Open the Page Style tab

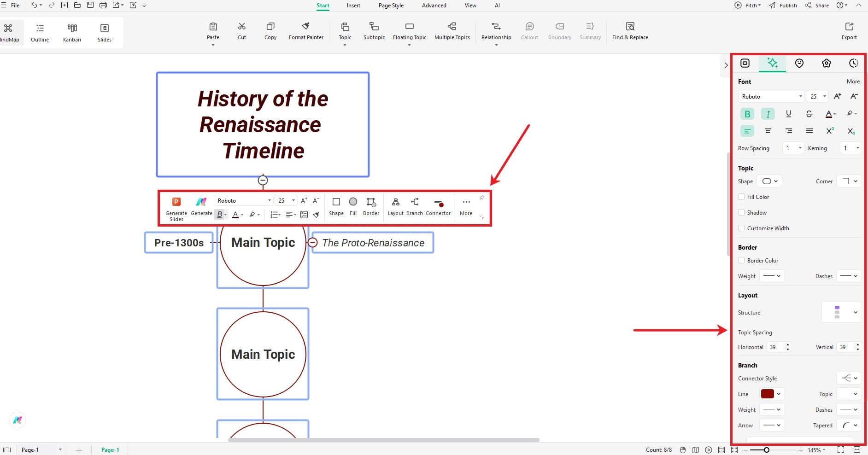(391, 6)
